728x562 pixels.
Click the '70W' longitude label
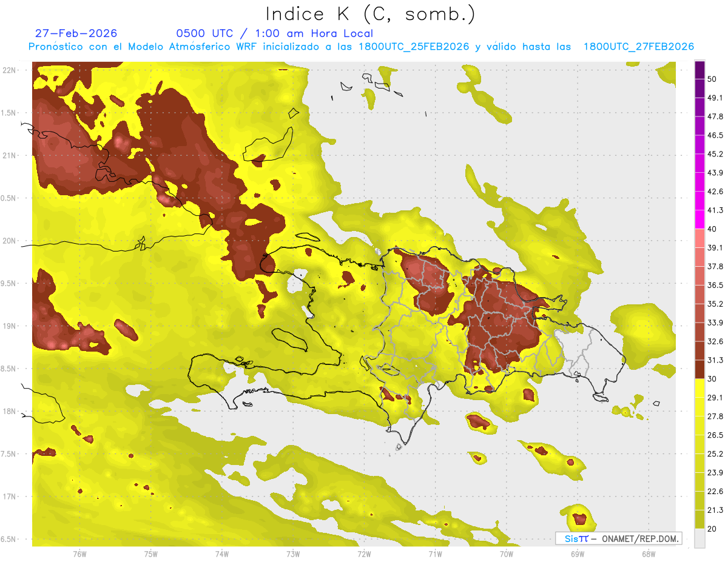(507, 554)
